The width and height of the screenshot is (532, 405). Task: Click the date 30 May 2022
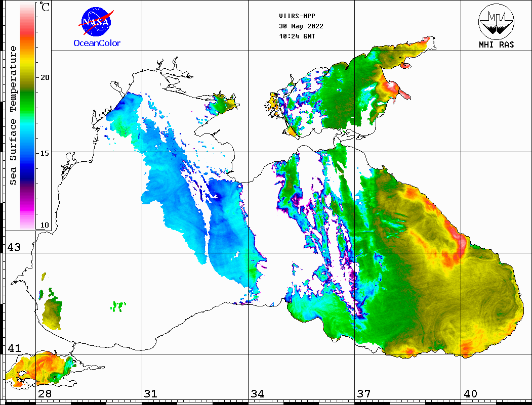click(301, 26)
